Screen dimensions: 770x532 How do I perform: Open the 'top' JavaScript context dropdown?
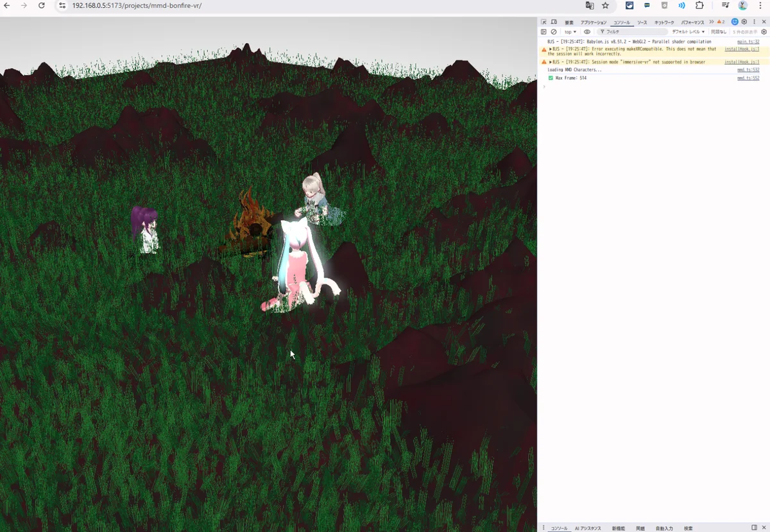click(x=570, y=31)
